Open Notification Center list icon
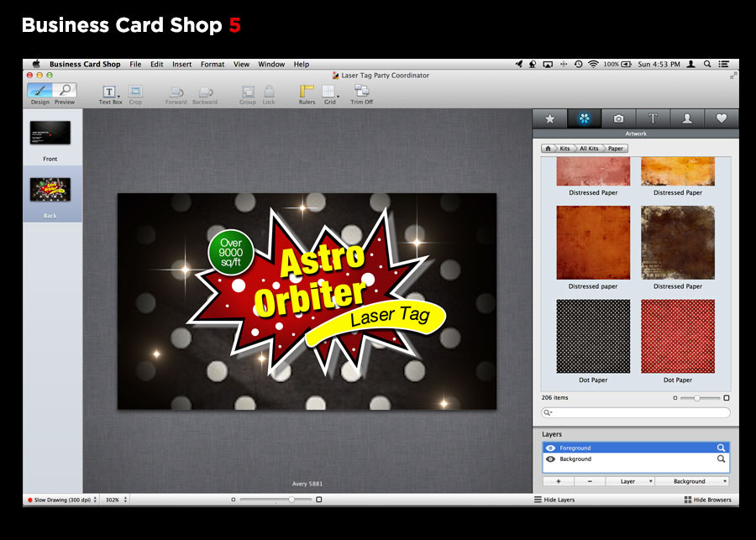Screen dimensions: 756x540 coord(724,64)
